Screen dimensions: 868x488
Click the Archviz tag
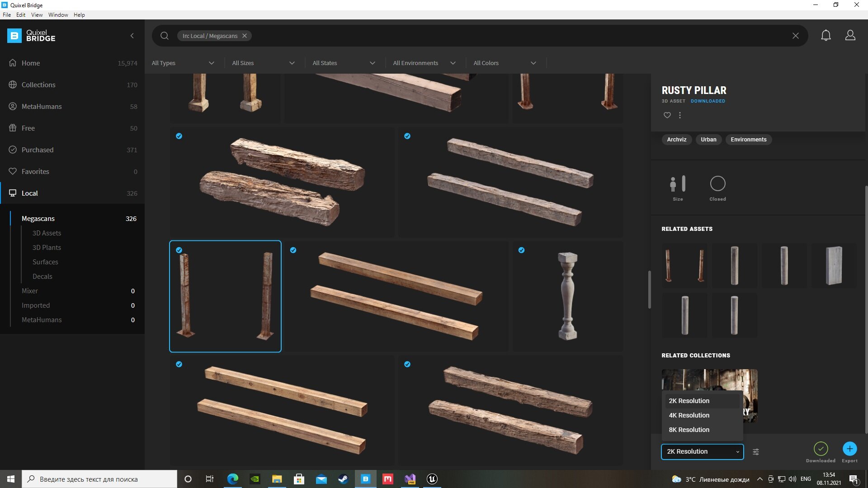pos(677,140)
